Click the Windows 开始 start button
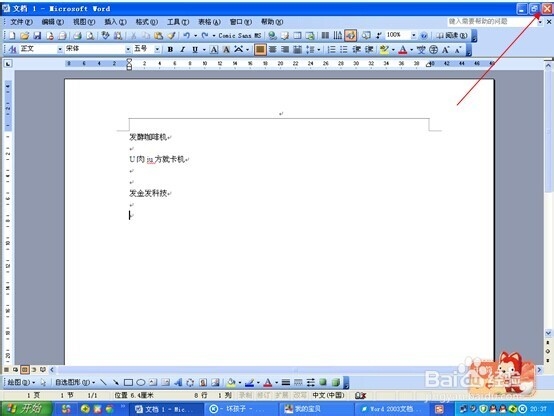Image resolution: width=554 pixels, height=416 pixels. pyautogui.click(x=26, y=409)
